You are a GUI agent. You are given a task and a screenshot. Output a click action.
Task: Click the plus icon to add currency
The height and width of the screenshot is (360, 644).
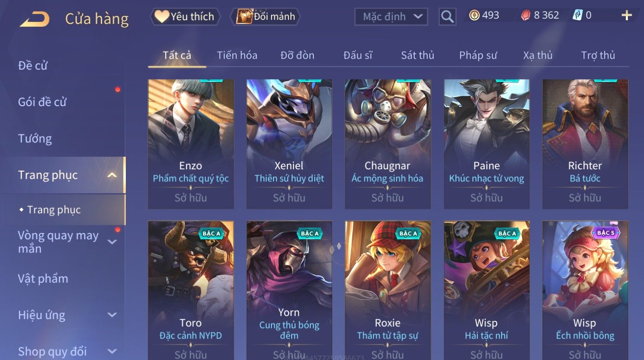coord(627,16)
